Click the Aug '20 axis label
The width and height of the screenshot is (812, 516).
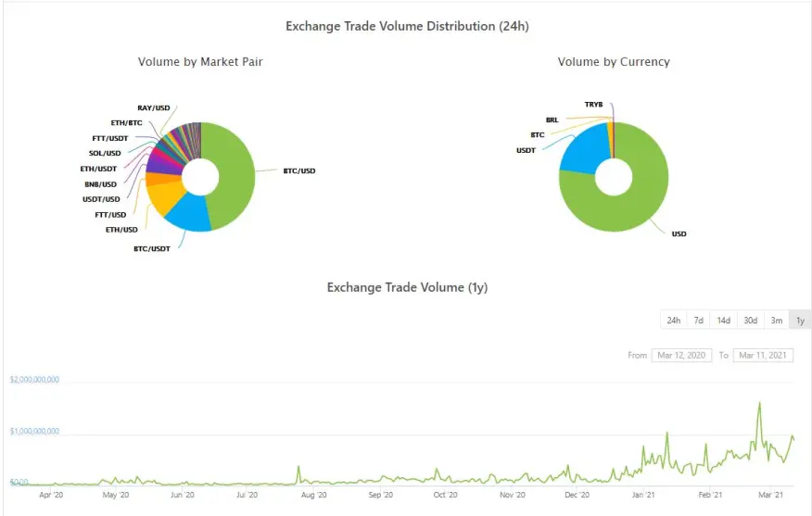pyautogui.click(x=314, y=495)
